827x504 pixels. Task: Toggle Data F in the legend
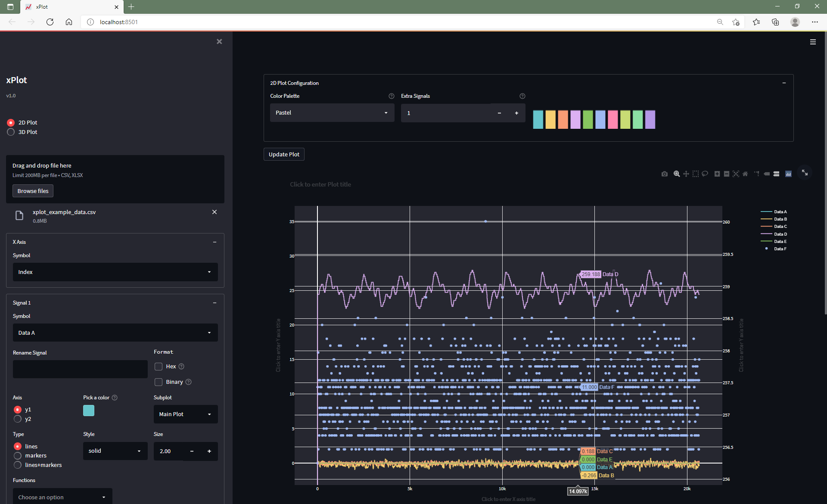[774, 249]
